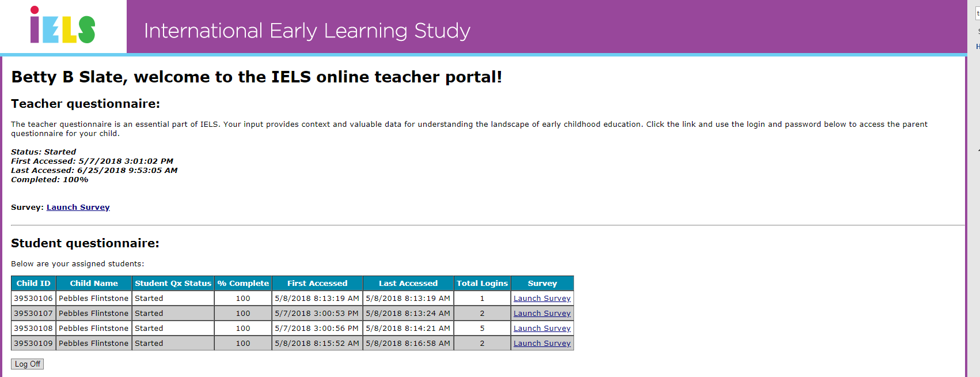The image size is (980, 377).
Task: Click the Status: Started line
Action: click(x=43, y=152)
